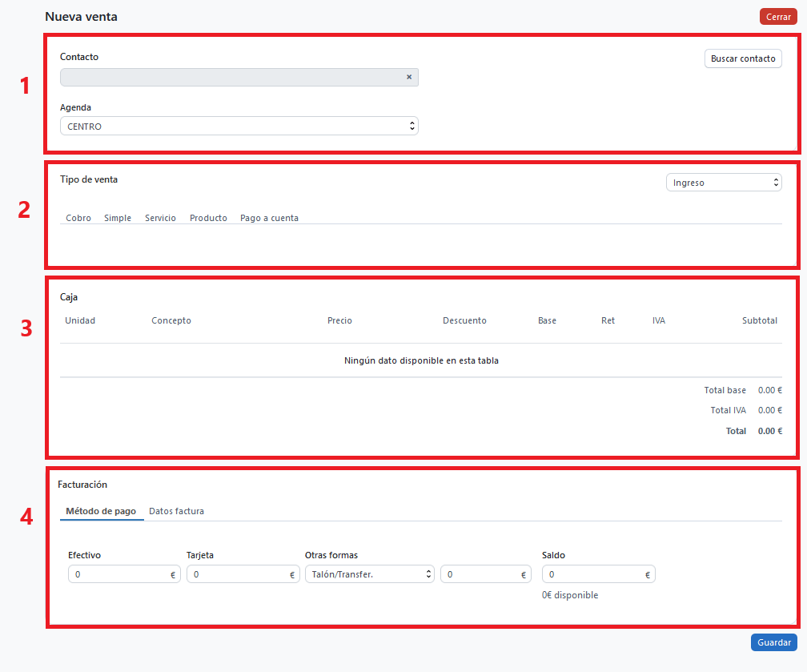Click the Buscar contacto button
The height and width of the screenshot is (672, 807).
tap(742, 58)
